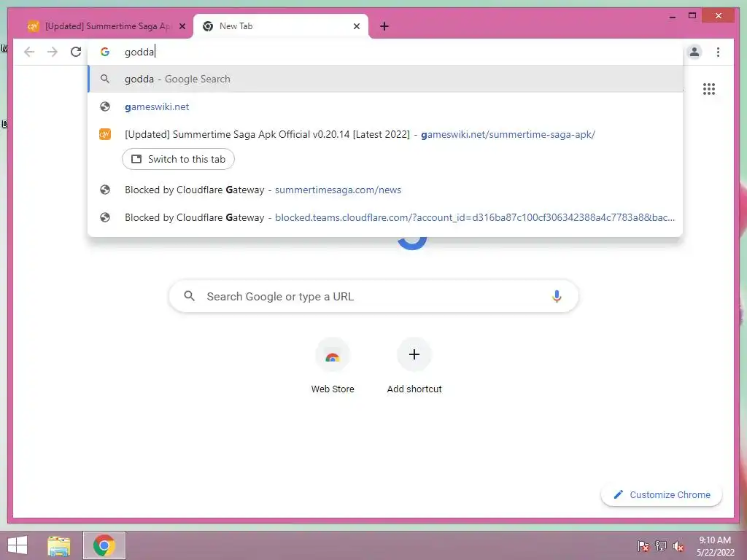
Task: Open the blocked.teams.cloudflare.com suggestion
Action: point(385,217)
